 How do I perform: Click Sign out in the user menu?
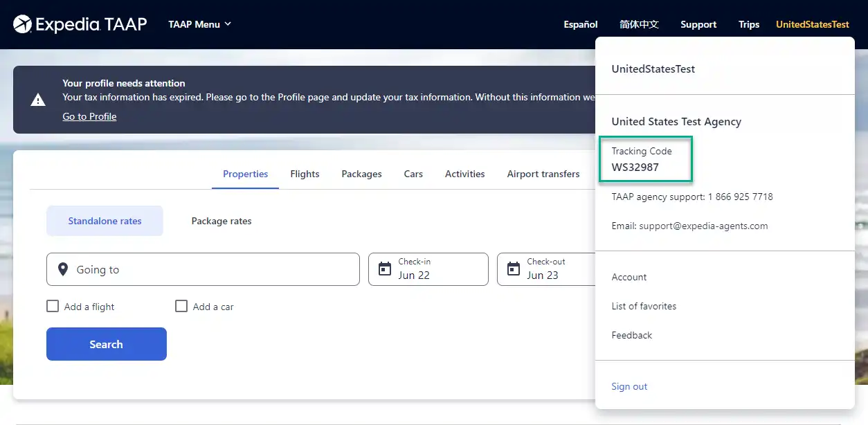pyautogui.click(x=629, y=386)
